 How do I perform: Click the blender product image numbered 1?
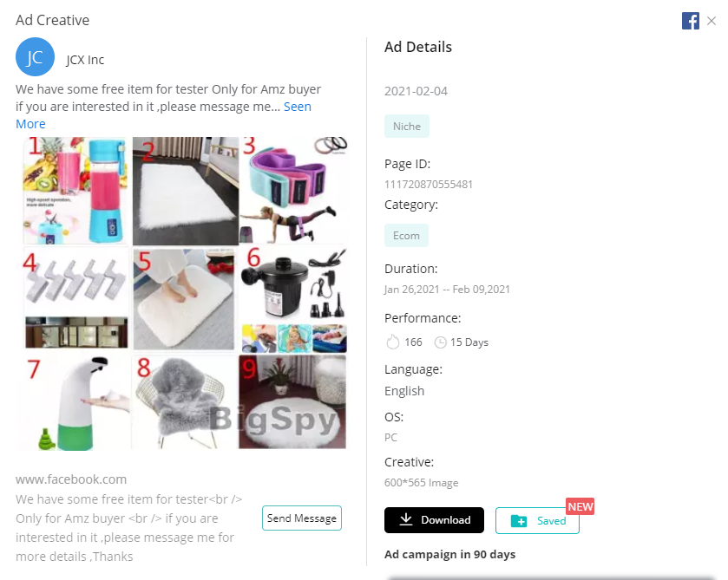pos(75,191)
